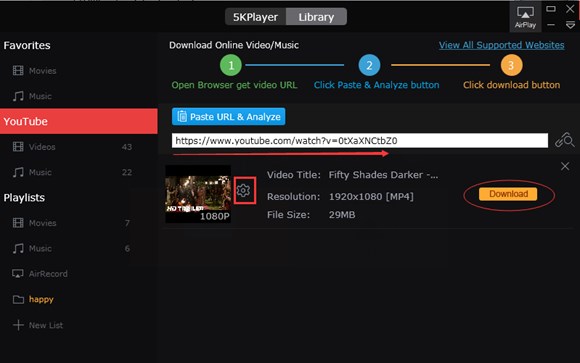Click the analyze link magnifier icon
The image size is (580, 363).
tap(564, 140)
